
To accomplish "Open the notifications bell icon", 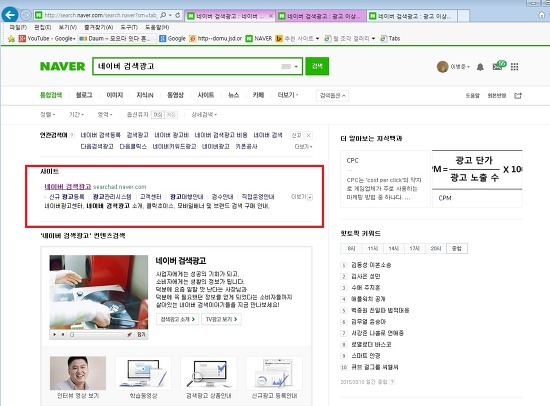I will tap(480, 67).
